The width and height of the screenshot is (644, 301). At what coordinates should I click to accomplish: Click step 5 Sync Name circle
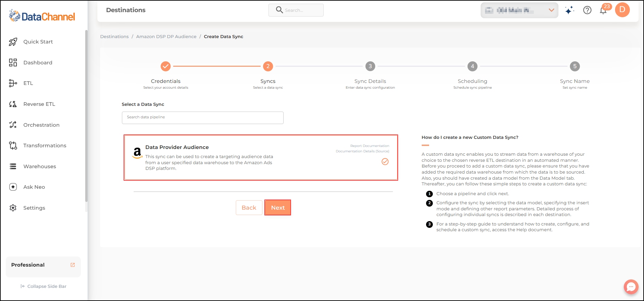pos(575,66)
